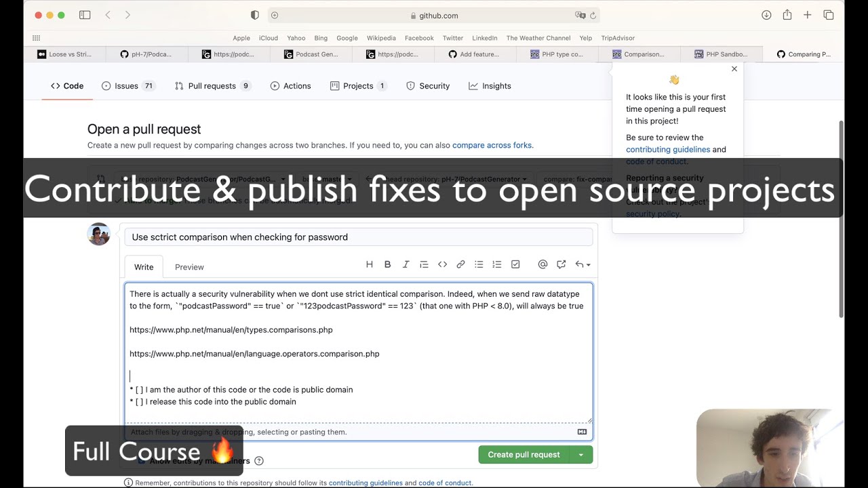This screenshot has height=488, width=868.
Task: Insert code formatting with the <> icon
Action: click(x=442, y=264)
